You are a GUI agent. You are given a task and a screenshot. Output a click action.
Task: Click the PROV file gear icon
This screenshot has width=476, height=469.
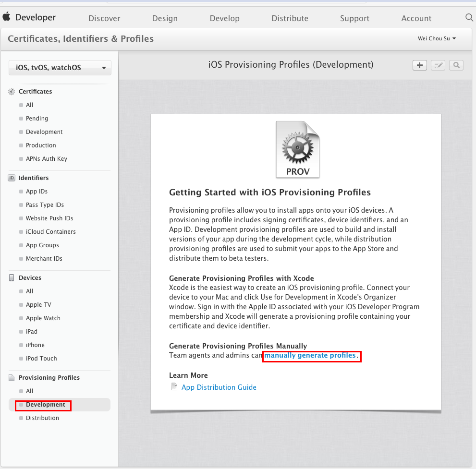click(x=297, y=149)
